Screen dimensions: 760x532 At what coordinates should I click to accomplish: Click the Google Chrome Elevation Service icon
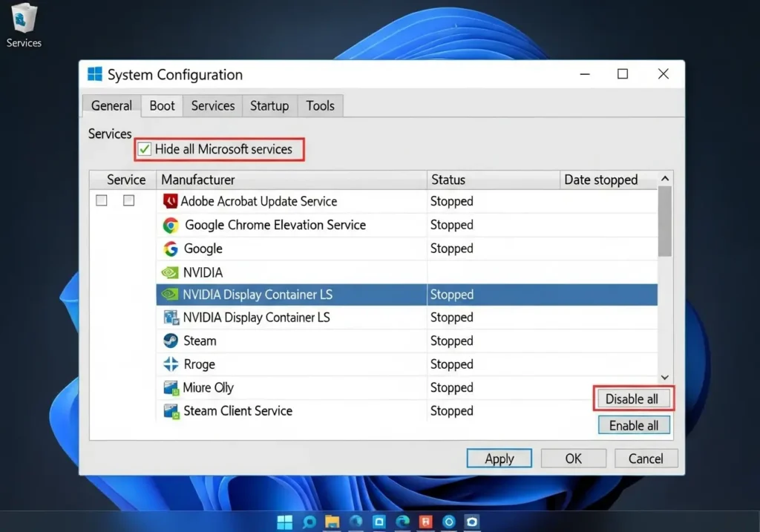point(171,226)
